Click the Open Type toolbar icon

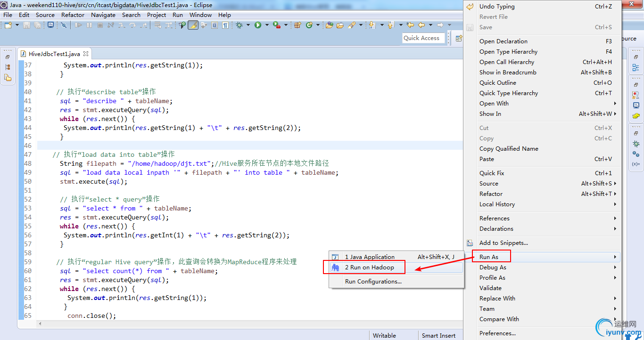[x=330, y=25]
